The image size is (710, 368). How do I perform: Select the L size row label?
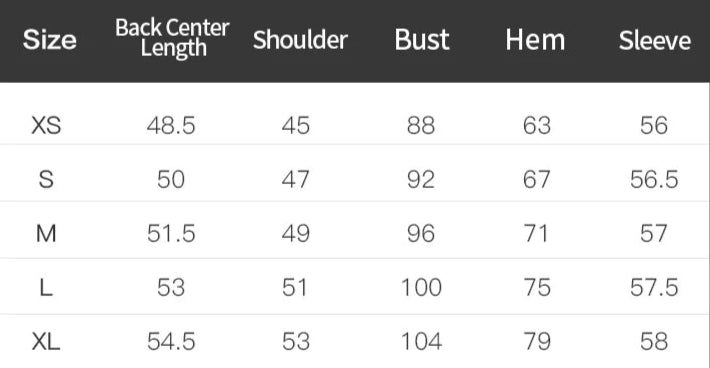46,287
